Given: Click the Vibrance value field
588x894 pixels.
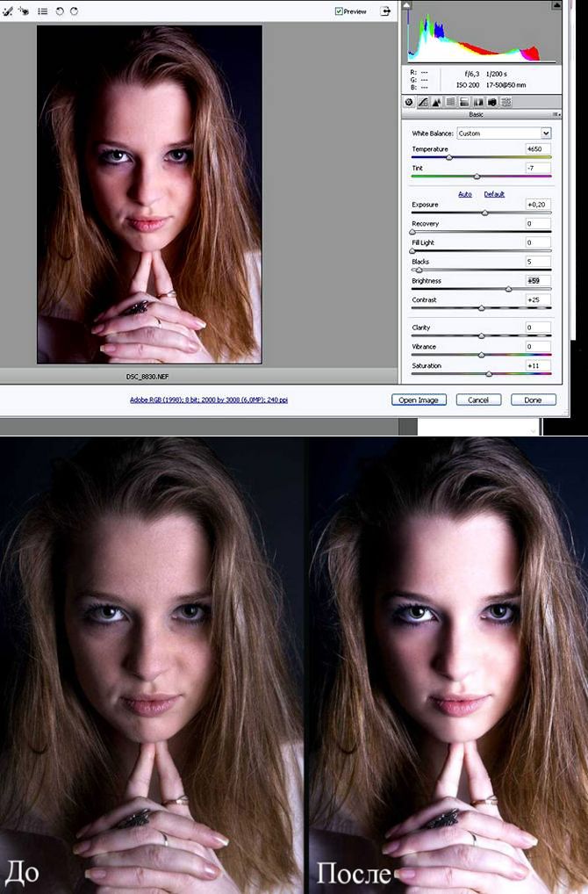Looking at the screenshot, I should (x=538, y=346).
